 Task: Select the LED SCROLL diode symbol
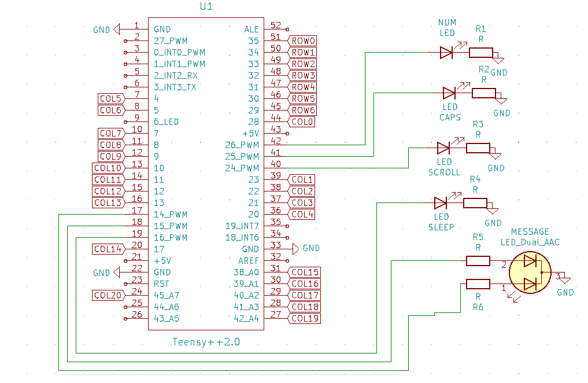pos(443,148)
